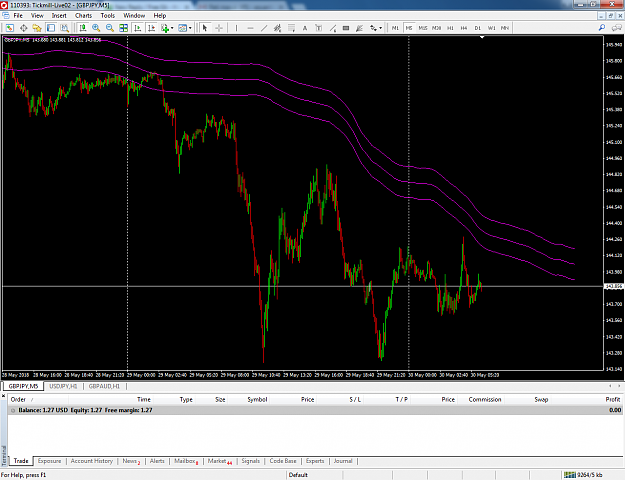The height and width of the screenshot is (480, 625).
Task: Switch timeframe to D1
Action: [x=478, y=28]
